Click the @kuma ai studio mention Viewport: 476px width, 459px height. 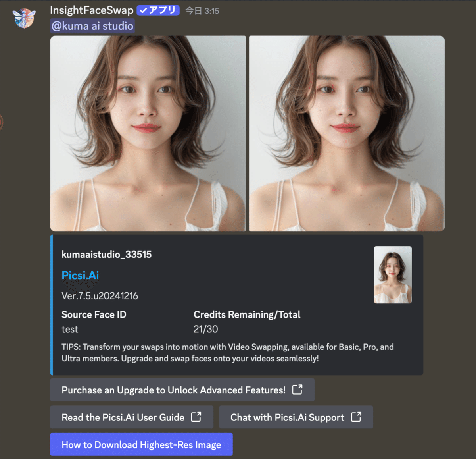[92, 25]
